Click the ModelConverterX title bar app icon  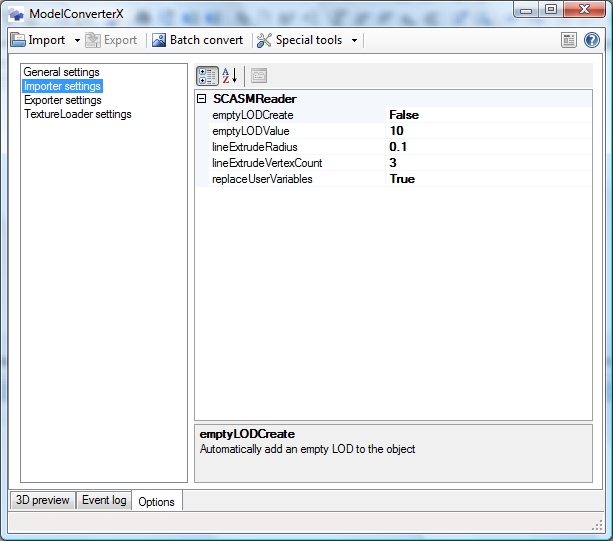coord(17,11)
